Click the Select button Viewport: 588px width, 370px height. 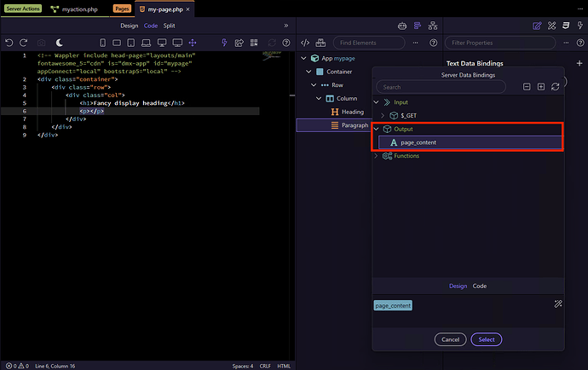[x=487, y=339]
